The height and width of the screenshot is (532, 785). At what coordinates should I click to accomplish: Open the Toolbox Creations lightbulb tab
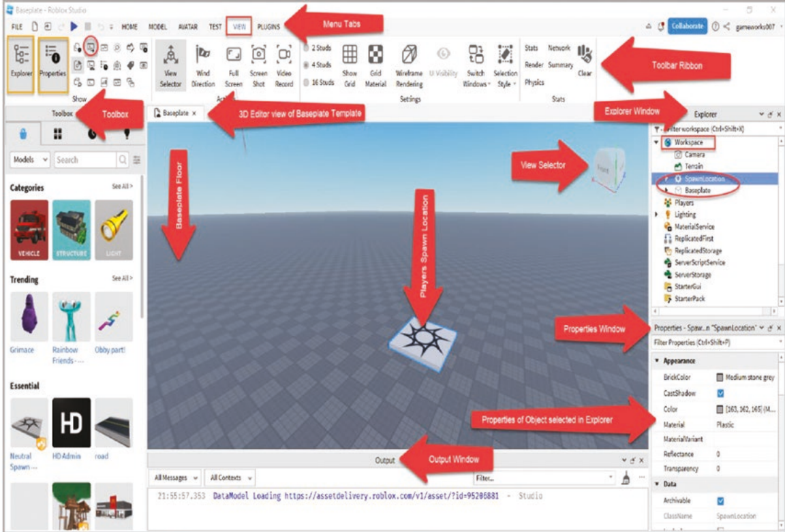tap(127, 134)
